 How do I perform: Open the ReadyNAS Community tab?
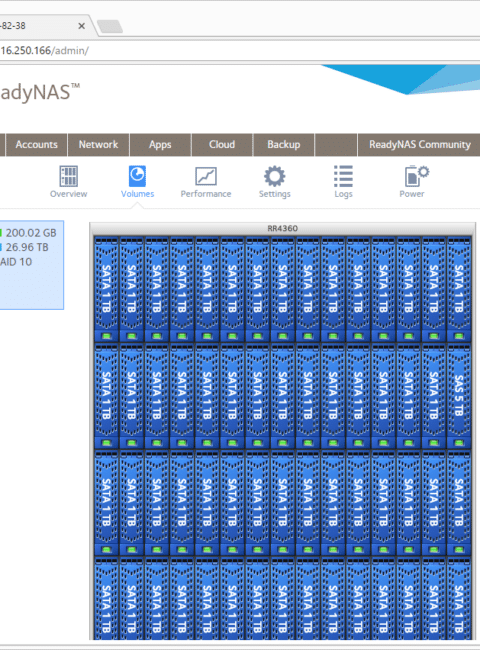click(x=419, y=145)
